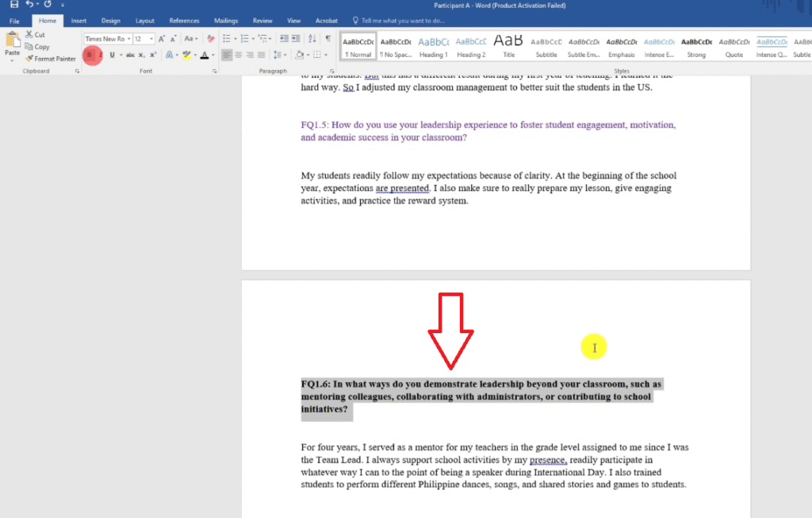The image size is (812, 518).
Task: Click the Increase Indent icon
Action: pyautogui.click(x=295, y=38)
